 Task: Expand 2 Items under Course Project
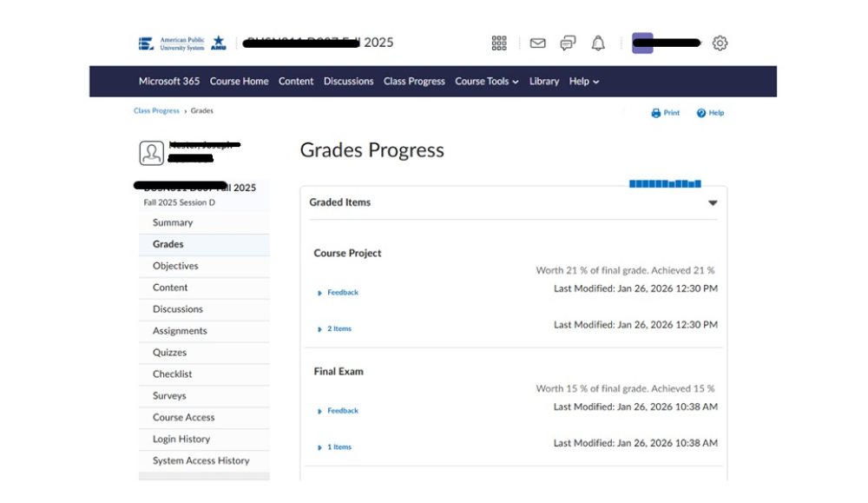[334, 329]
